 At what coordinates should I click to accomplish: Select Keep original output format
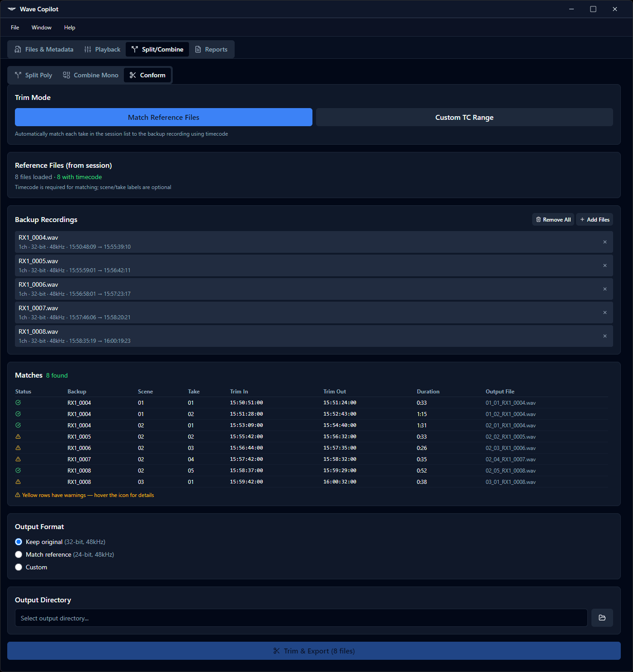19,542
